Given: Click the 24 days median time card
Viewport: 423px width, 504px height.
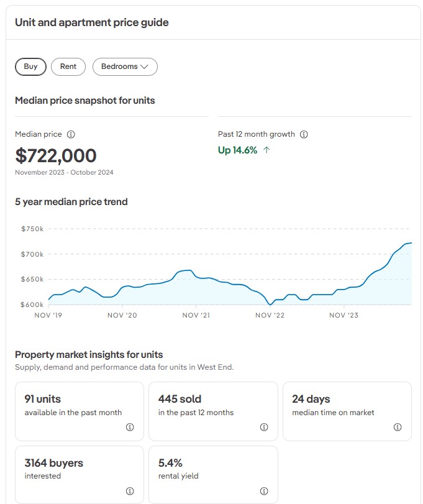Looking at the screenshot, I should 347,411.
